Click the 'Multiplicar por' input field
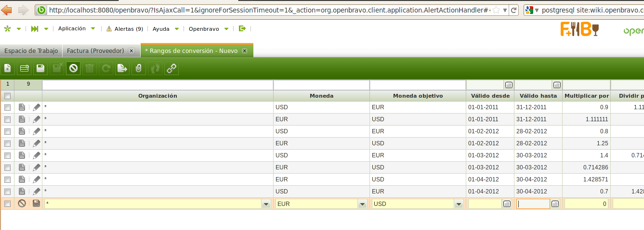The height and width of the screenshot is (230, 644). pyautogui.click(x=586, y=204)
